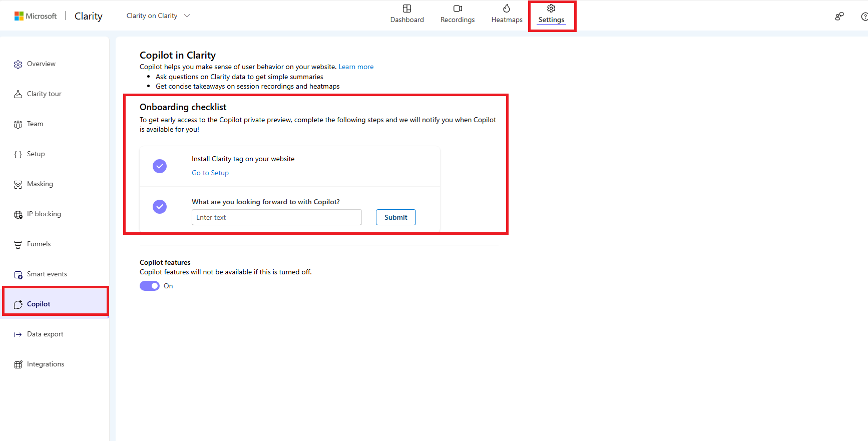This screenshot has width=868, height=441.
Task: Click the Clarity tour icon
Action: pos(18,94)
